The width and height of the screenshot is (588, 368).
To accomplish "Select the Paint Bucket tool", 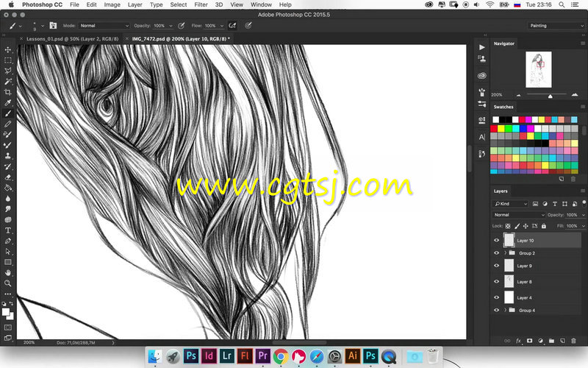I will 7,188.
